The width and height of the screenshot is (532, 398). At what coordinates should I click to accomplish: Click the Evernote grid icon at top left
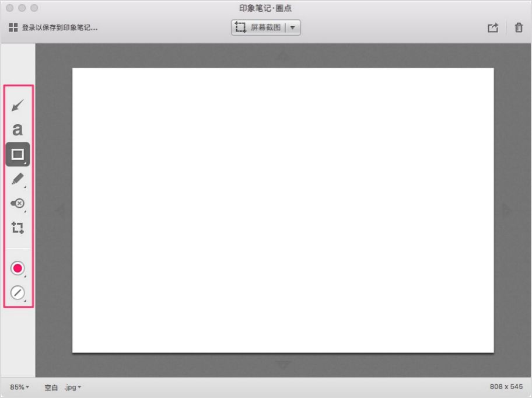point(13,27)
